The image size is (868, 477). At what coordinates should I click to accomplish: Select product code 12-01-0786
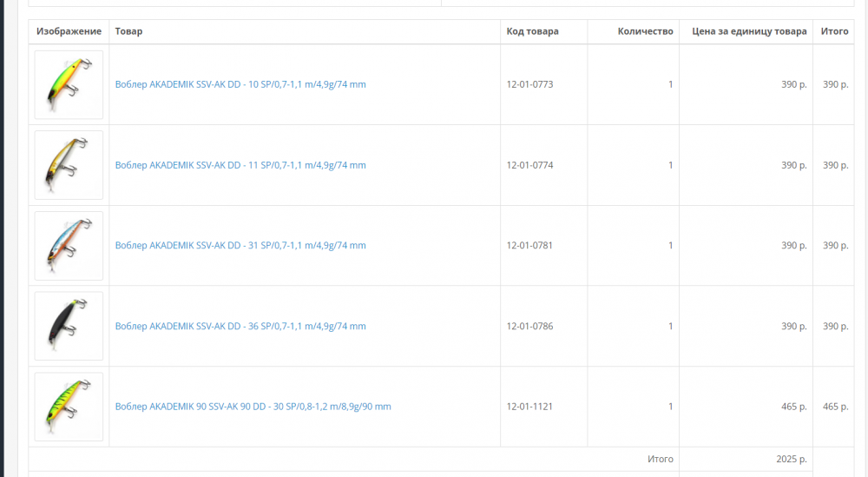coord(529,327)
